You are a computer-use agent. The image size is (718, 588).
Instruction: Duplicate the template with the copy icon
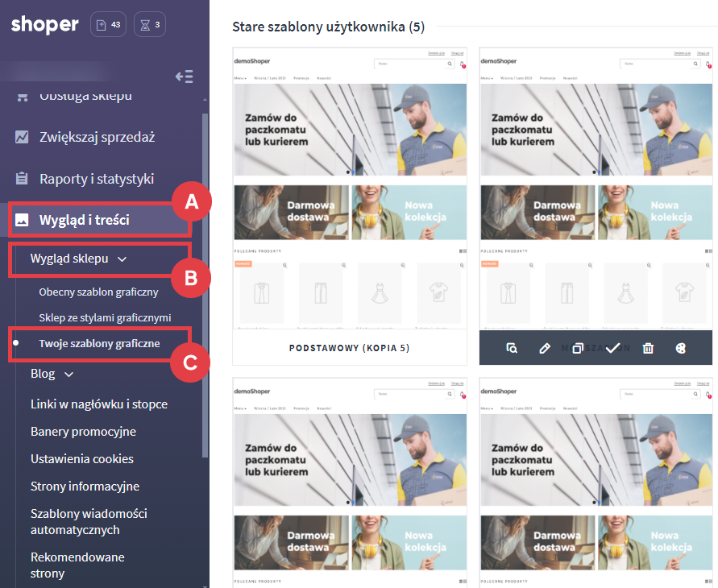[578, 348]
